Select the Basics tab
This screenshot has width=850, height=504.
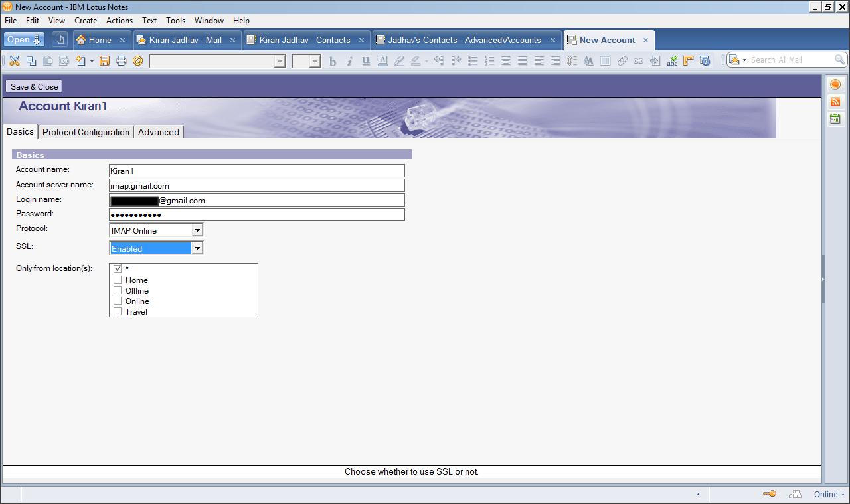(20, 131)
